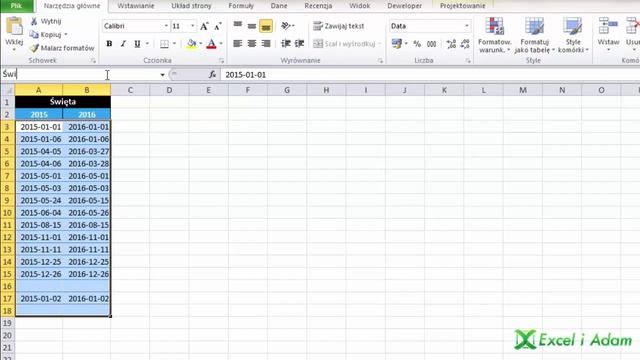
Task: Apply red font color A
Action: [211, 44]
